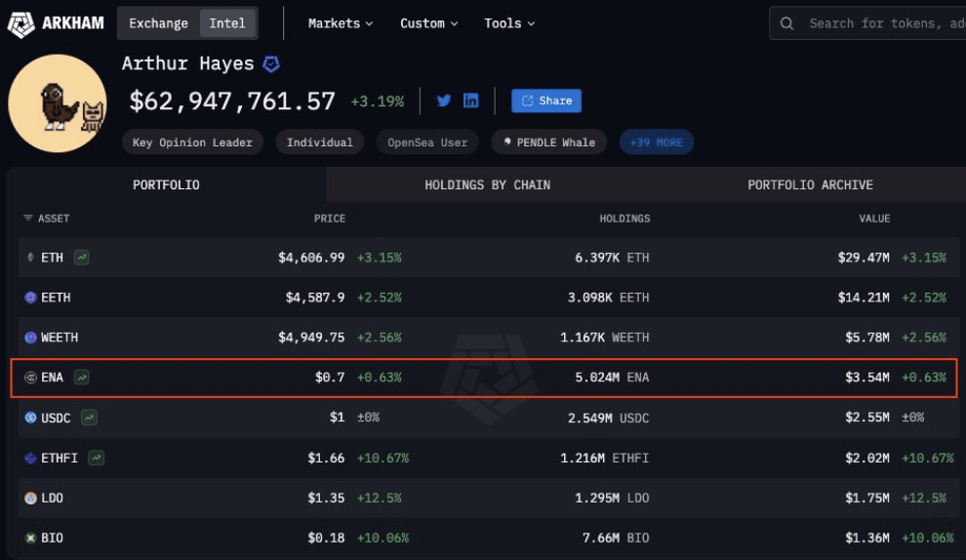This screenshot has width=966, height=560.
Task: Expand the Markets dropdown menu
Action: point(341,23)
